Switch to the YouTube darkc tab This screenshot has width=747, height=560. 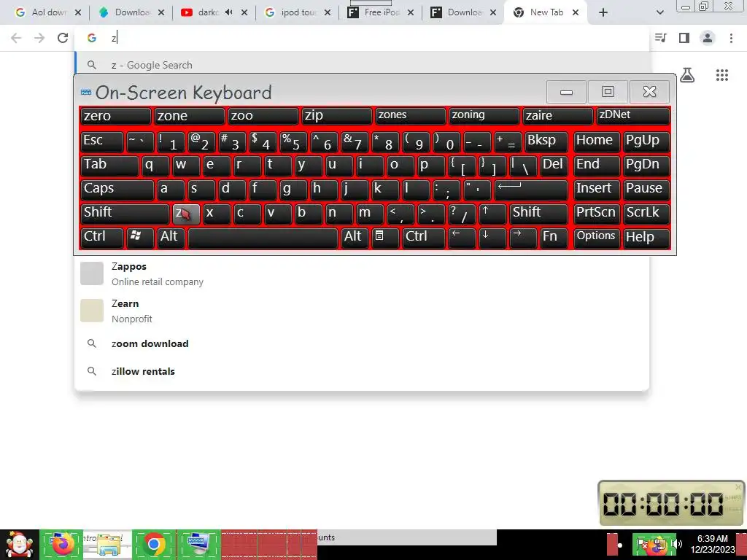click(214, 13)
